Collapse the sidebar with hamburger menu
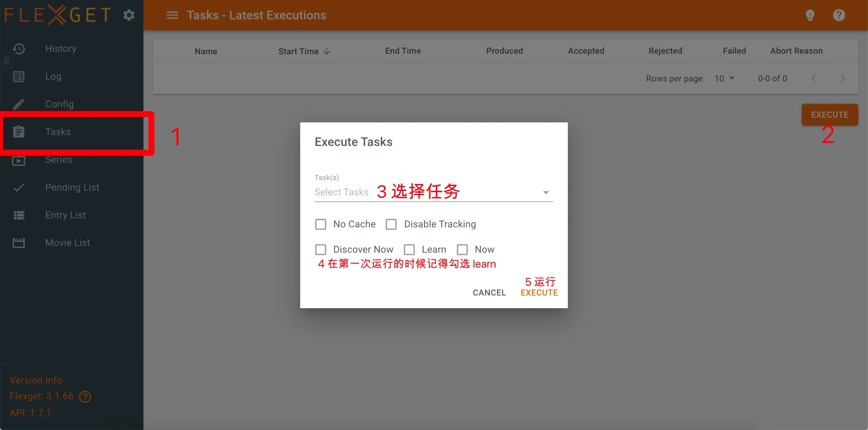Screen dimensions: 868x430 click(172, 15)
